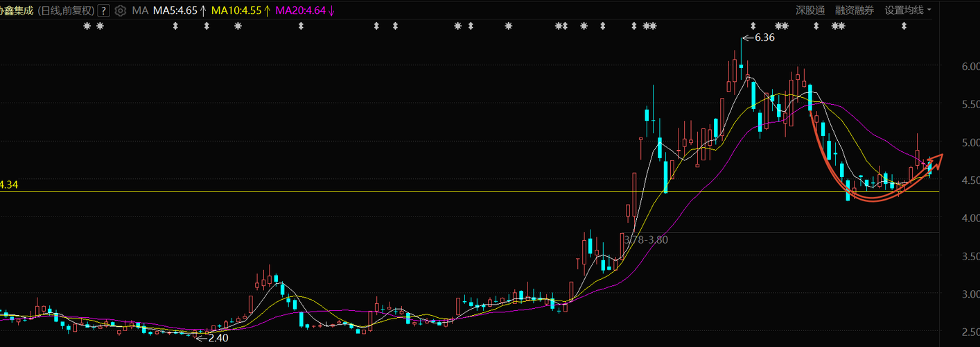980x347 pixels.
Task: Open the '?' help icon beside 前复权
Action: [103, 10]
